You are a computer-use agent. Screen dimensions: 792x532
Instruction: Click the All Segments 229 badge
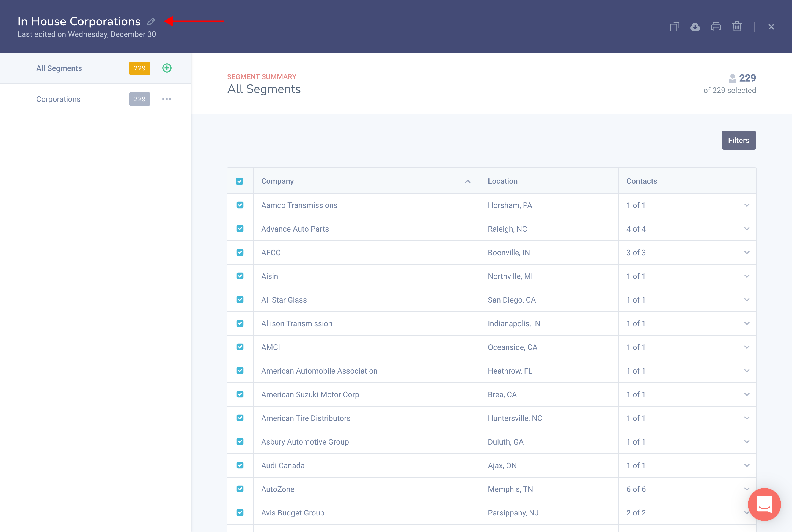click(140, 68)
